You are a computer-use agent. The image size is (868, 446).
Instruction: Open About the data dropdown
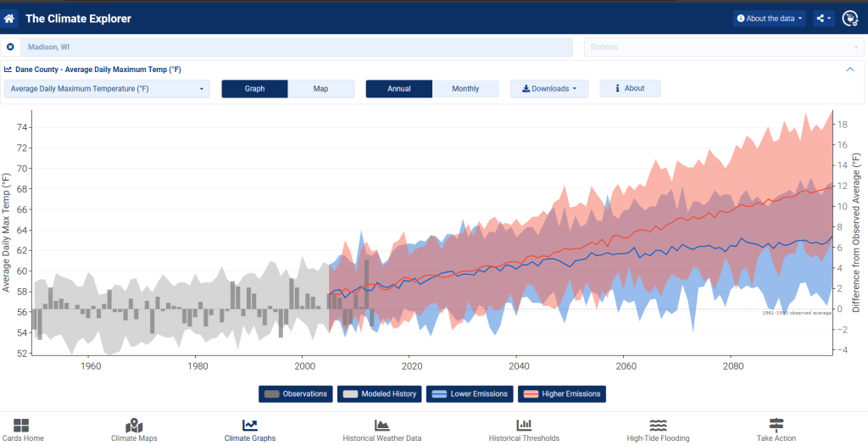point(769,18)
